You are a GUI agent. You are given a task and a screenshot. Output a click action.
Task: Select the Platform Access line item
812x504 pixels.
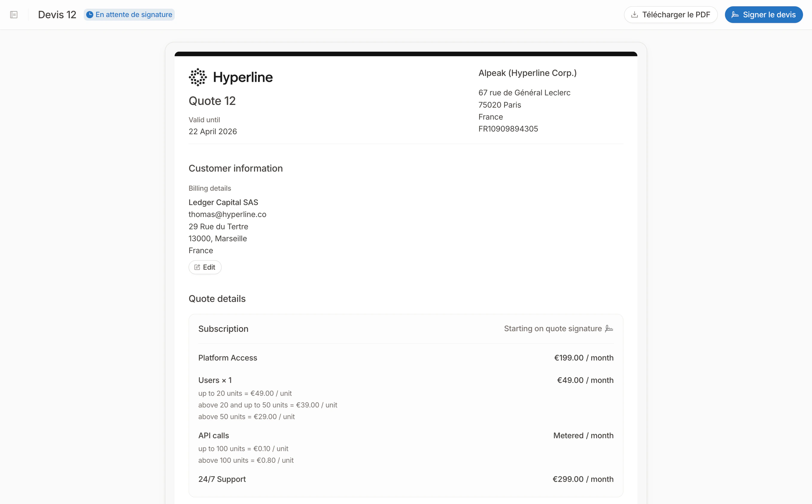[227, 358]
